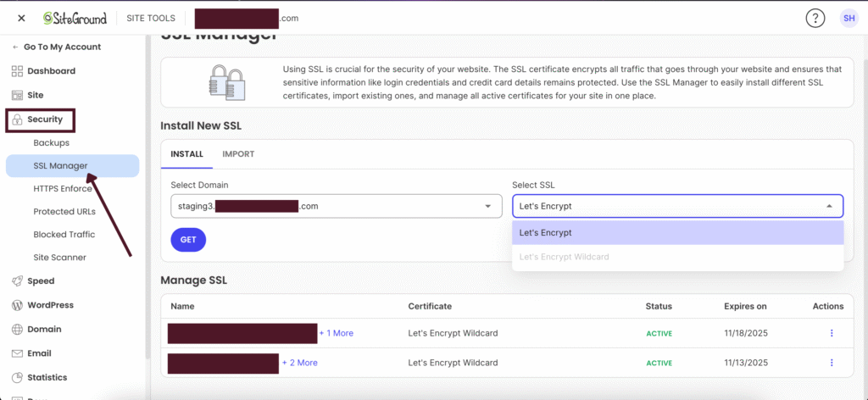
Task: Click the help question mark icon
Action: [x=815, y=19]
